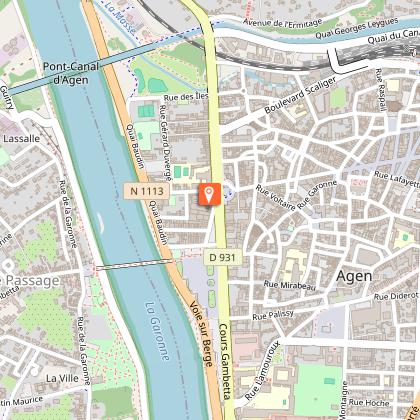Select the Passage town label
The width and height of the screenshot is (420, 420).
pos(33,281)
